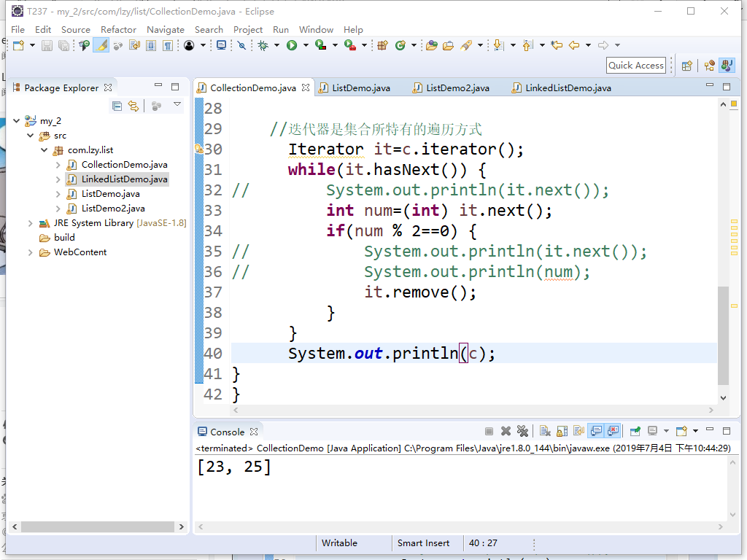Run the program with green play icon
The width and height of the screenshot is (747, 560).
(292, 45)
